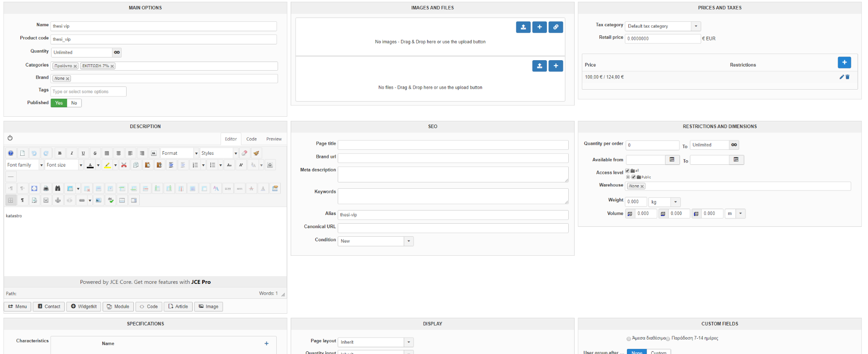Click the Image button below the editor

pos(208,306)
